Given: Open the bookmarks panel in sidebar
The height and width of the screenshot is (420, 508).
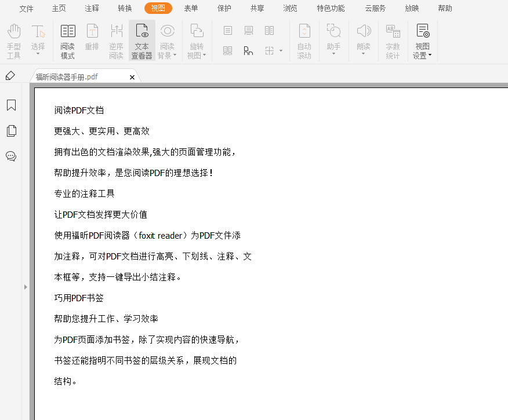Looking at the screenshot, I should [11, 105].
